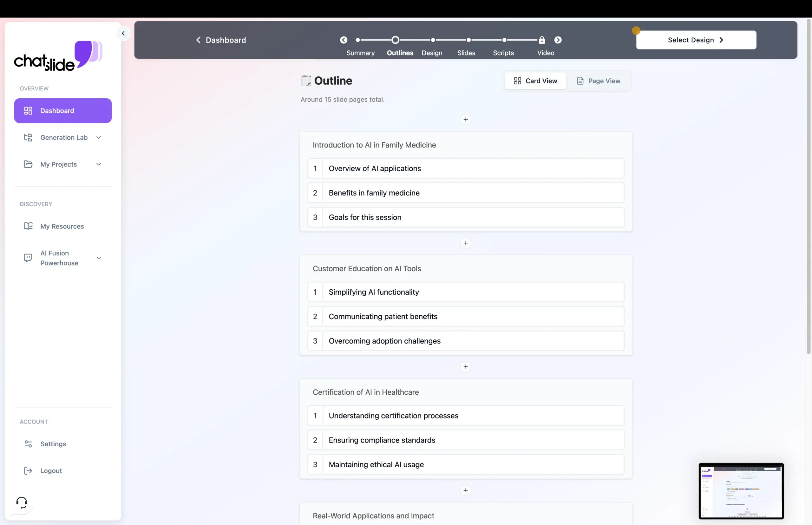Click the Select Design button
This screenshot has width=812, height=525.
[696, 40]
